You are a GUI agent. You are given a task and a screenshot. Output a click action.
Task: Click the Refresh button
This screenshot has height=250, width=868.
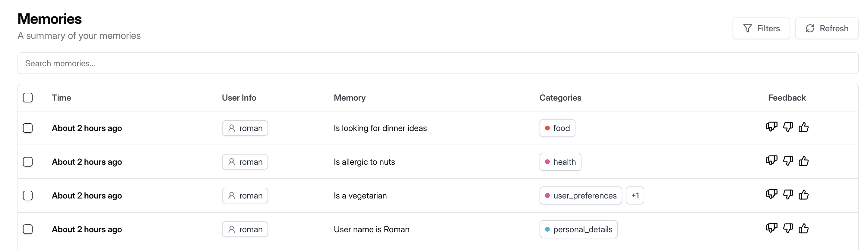click(x=826, y=28)
